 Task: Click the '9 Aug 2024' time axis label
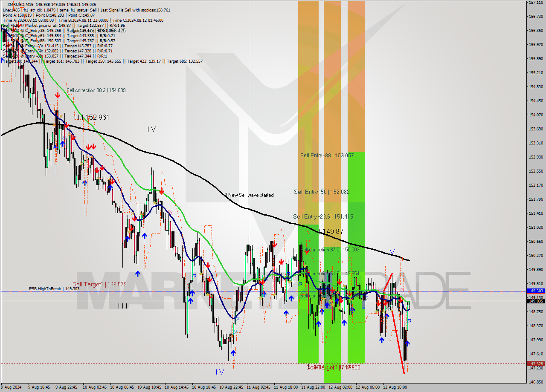11,387
